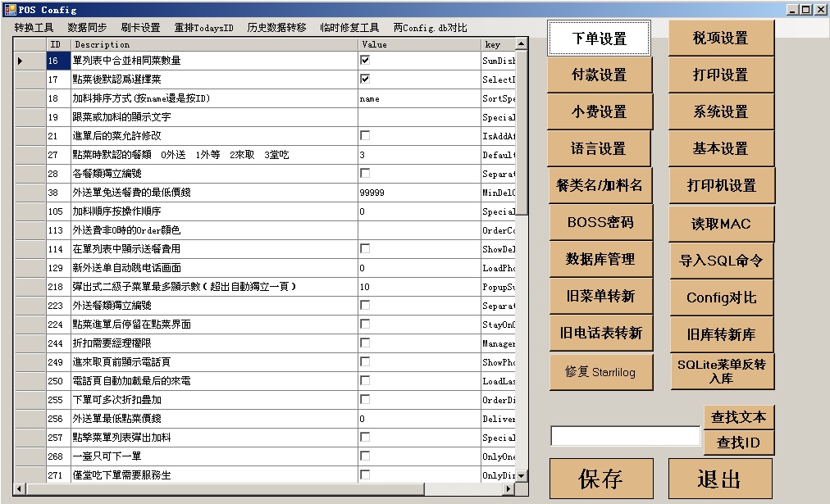The width and height of the screenshot is (830, 504).
Task: Open the 刷卡设置 menu
Action: 140,28
